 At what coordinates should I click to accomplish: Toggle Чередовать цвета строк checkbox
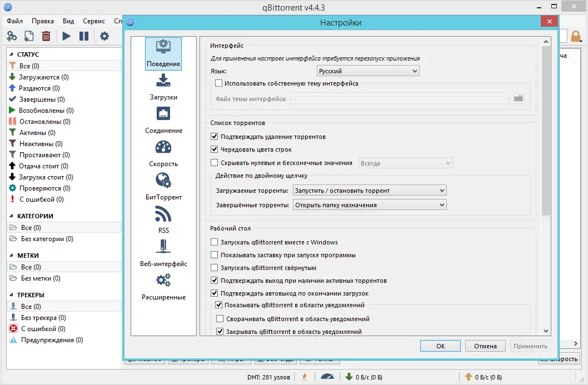[214, 149]
